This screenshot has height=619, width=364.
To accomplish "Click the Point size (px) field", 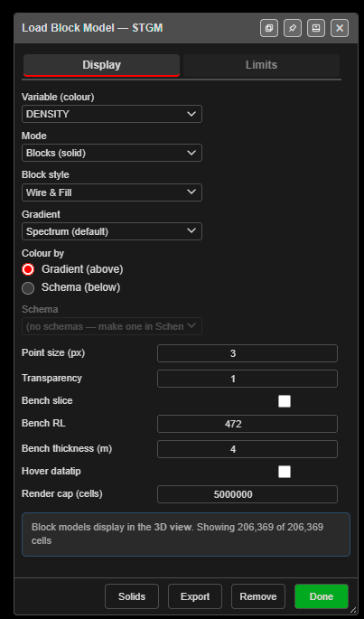I will click(x=247, y=353).
